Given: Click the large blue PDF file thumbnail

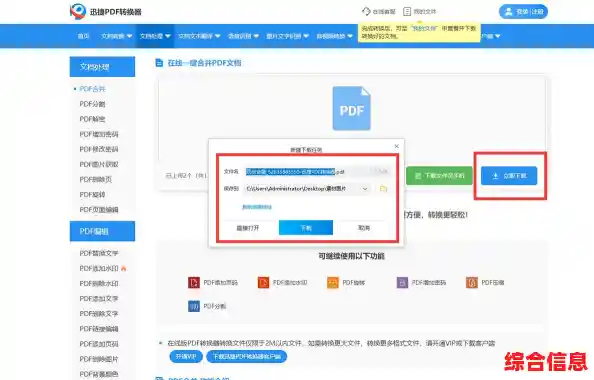Looking at the screenshot, I should pyautogui.click(x=352, y=108).
